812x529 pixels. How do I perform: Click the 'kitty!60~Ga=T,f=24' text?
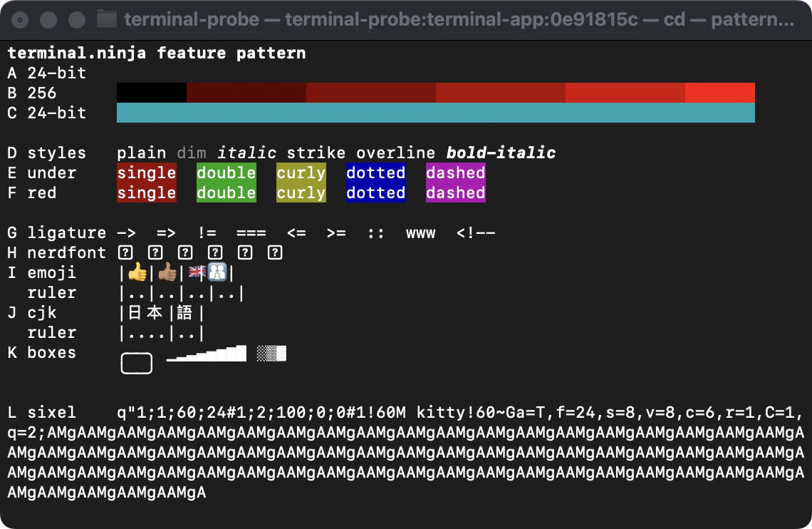pyautogui.click(x=506, y=412)
